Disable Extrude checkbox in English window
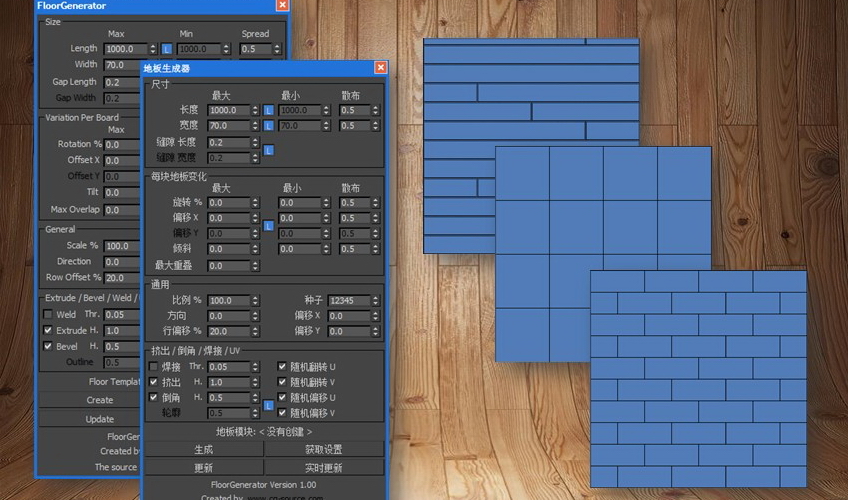The image size is (848, 500). 48,330
